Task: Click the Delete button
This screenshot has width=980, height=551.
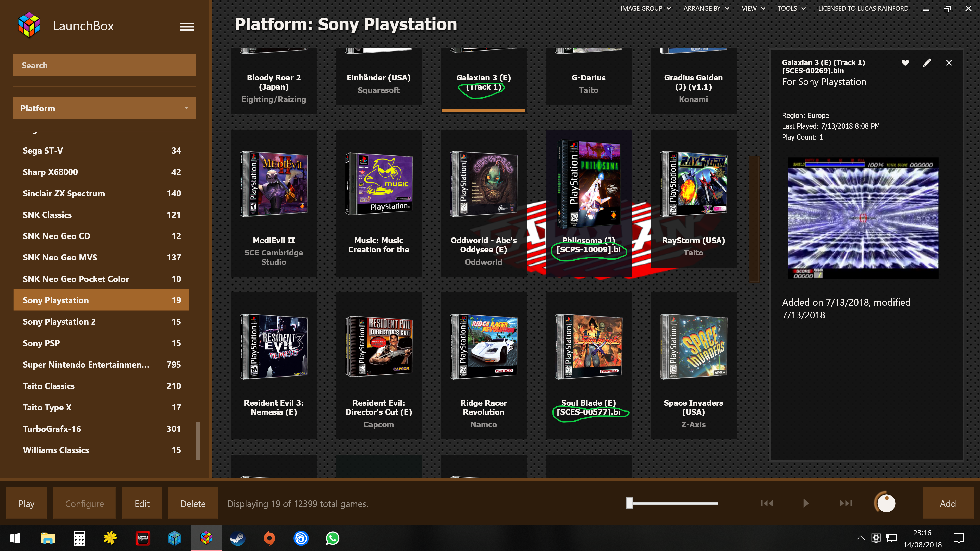Action: tap(192, 503)
